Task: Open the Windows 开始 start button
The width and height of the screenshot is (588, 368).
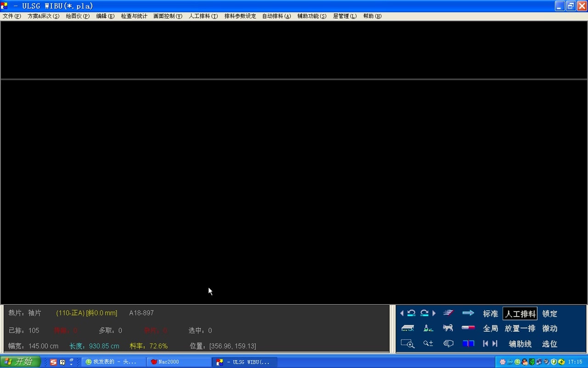Action: [20, 362]
